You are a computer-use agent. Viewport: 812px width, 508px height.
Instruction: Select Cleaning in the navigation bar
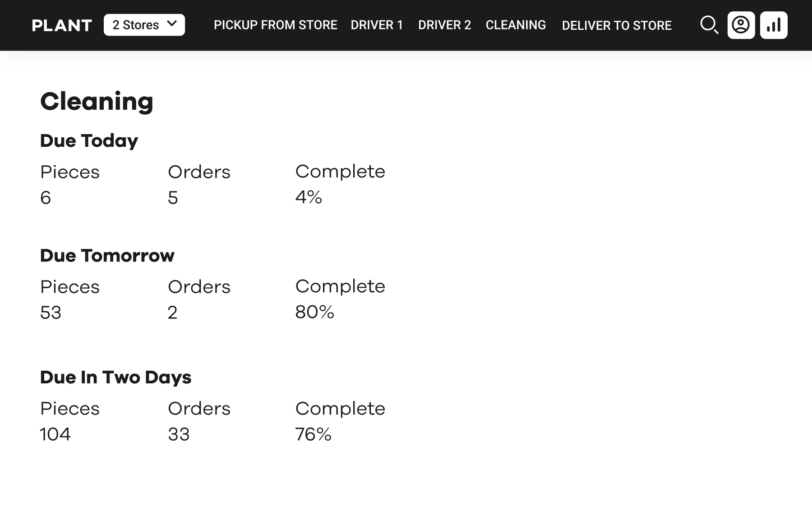[516, 25]
